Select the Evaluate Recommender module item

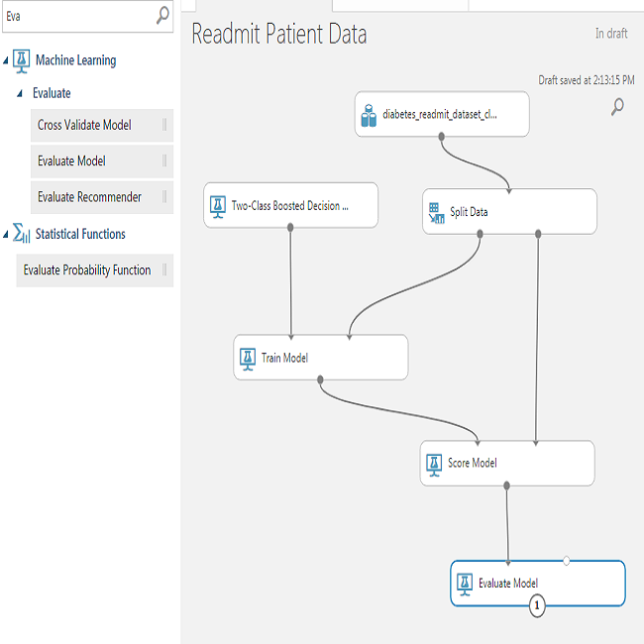[89, 197]
